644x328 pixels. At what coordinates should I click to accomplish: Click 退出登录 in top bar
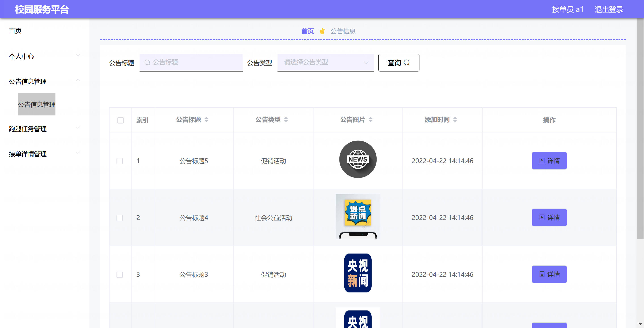point(609,9)
